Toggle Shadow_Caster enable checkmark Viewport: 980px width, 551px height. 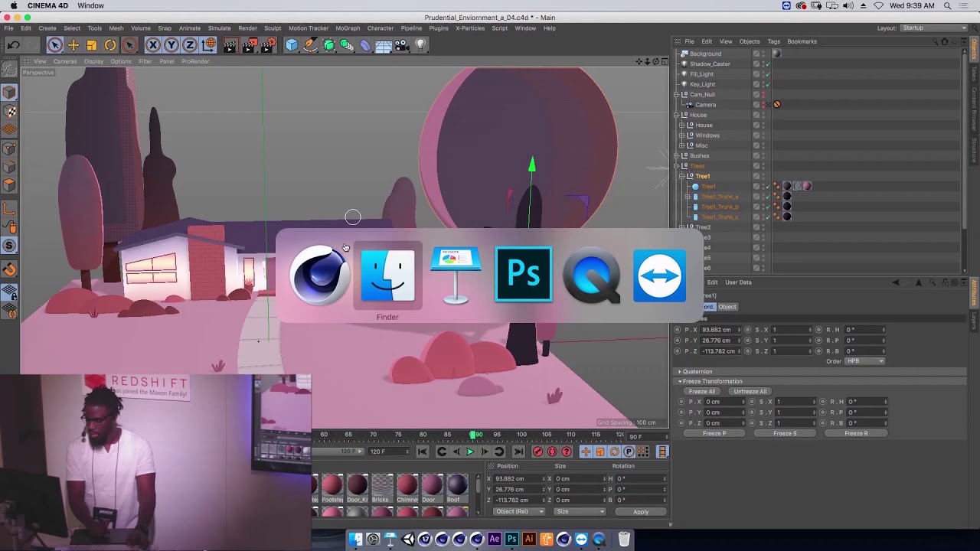(767, 64)
